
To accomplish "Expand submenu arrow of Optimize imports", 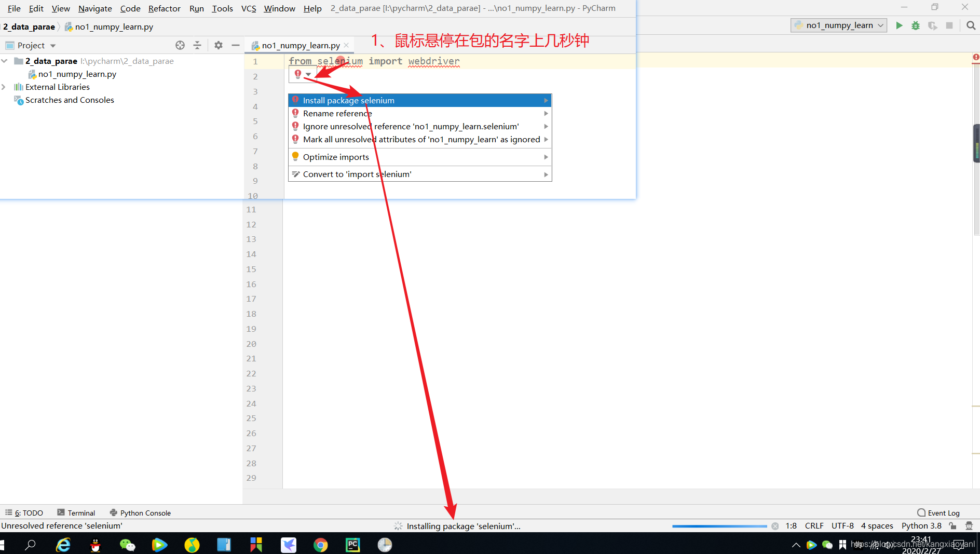I will point(546,157).
